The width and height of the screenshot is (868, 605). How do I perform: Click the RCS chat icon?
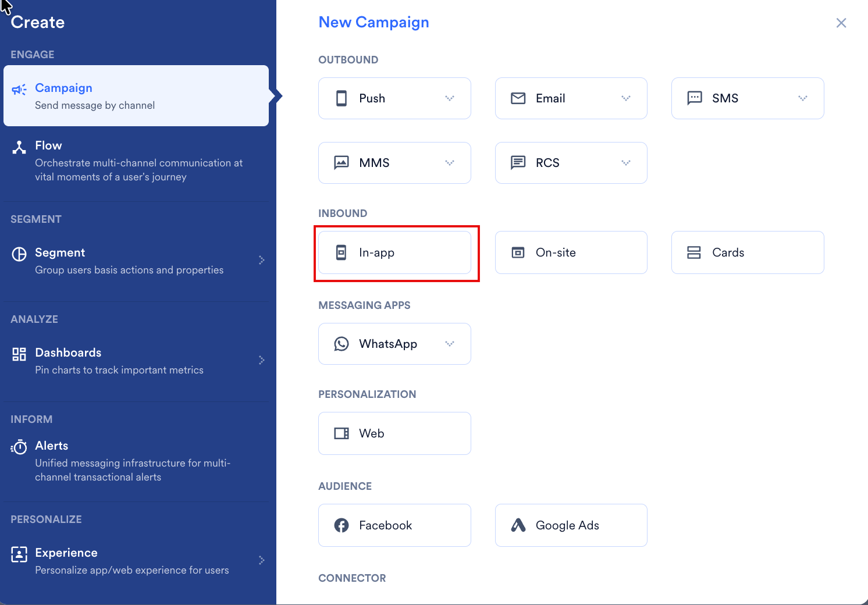point(518,163)
